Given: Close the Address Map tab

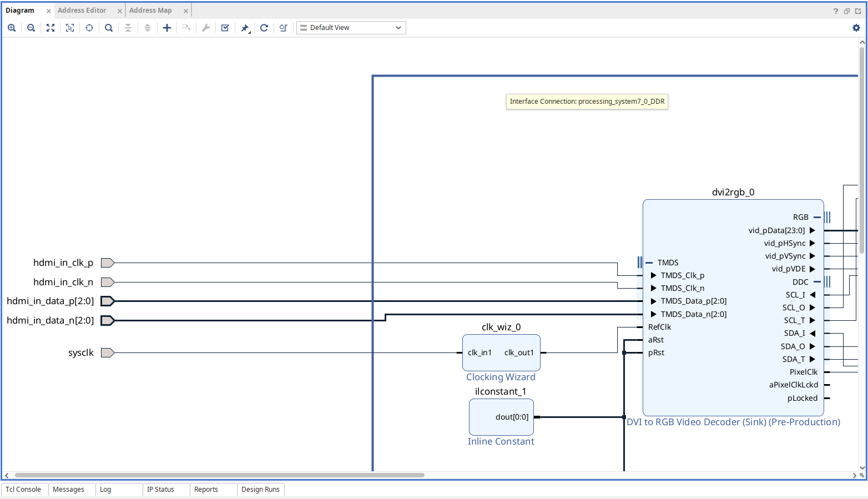Looking at the screenshot, I should click(186, 11).
